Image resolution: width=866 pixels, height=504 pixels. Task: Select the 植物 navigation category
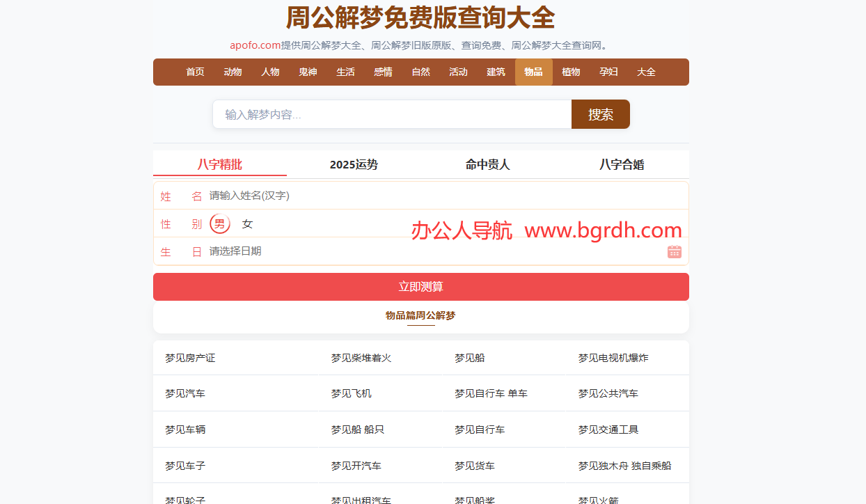click(x=571, y=72)
